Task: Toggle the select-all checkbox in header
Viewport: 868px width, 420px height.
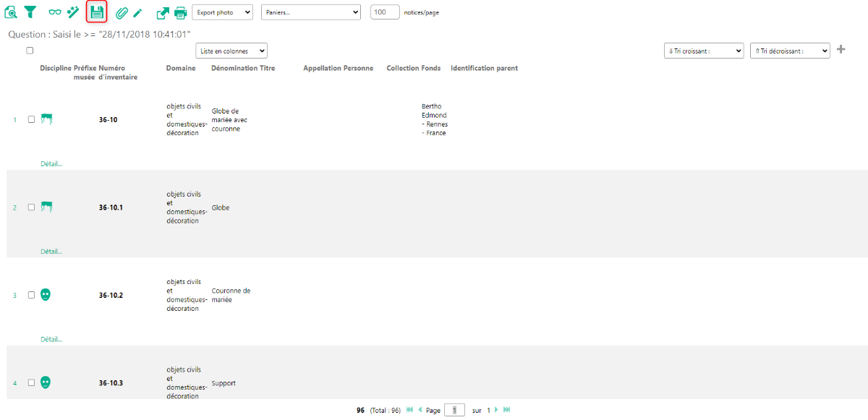Action: click(x=30, y=51)
